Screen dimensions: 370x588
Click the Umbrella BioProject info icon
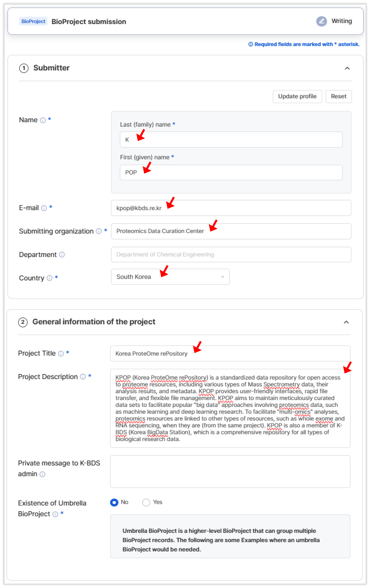point(55,514)
